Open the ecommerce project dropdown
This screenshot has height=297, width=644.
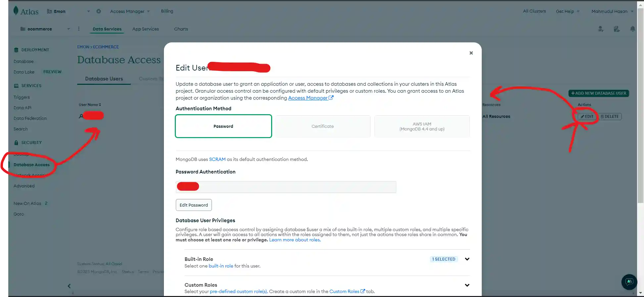(x=69, y=29)
